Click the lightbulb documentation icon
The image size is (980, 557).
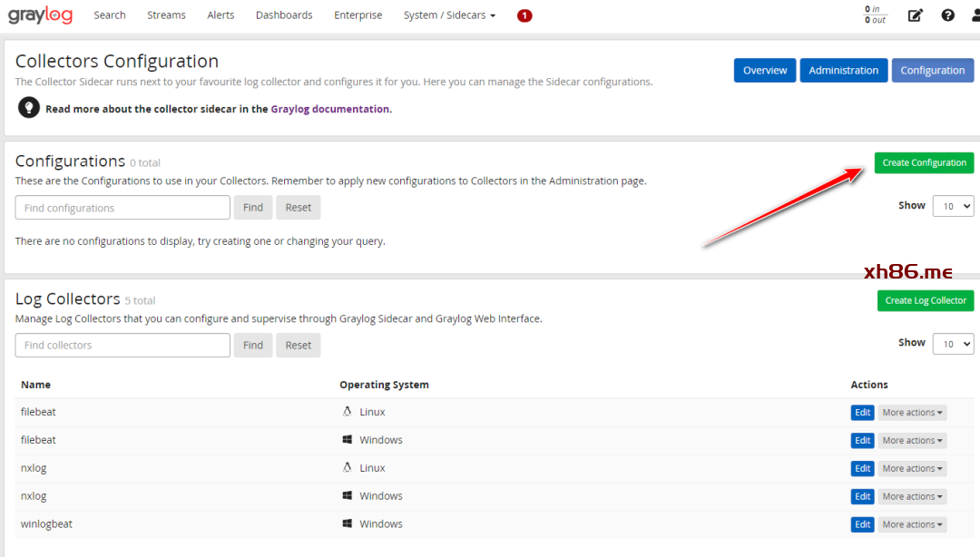[29, 109]
